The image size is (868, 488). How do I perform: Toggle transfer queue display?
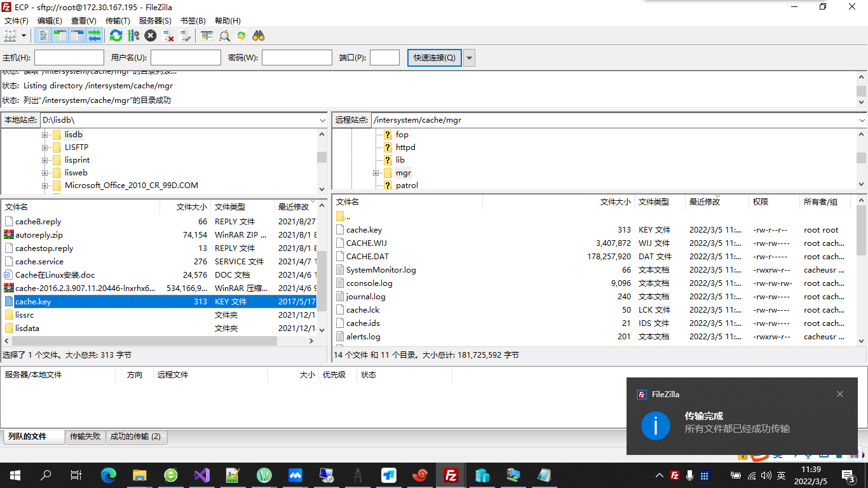[94, 36]
